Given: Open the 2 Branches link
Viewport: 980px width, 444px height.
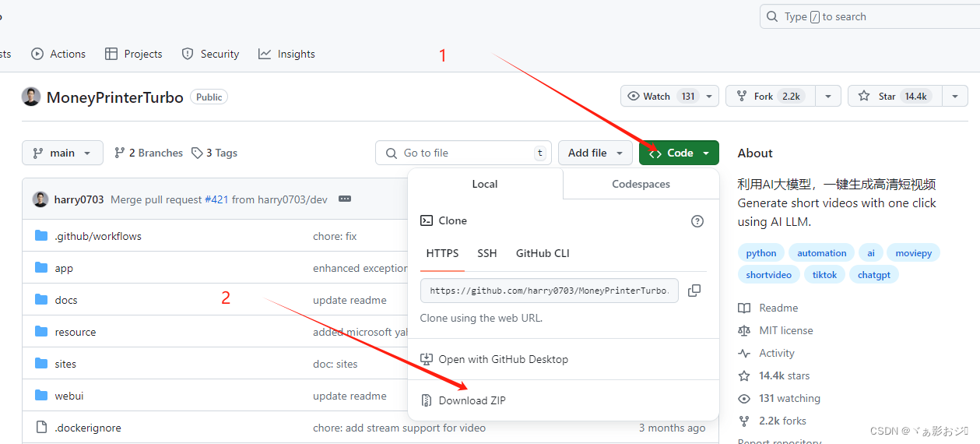Looking at the screenshot, I should coord(149,153).
